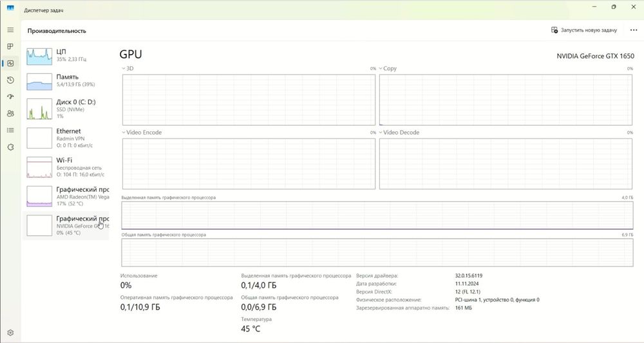Open the hamburger navigation menu
The width and height of the screenshot is (644, 343).
point(11,30)
